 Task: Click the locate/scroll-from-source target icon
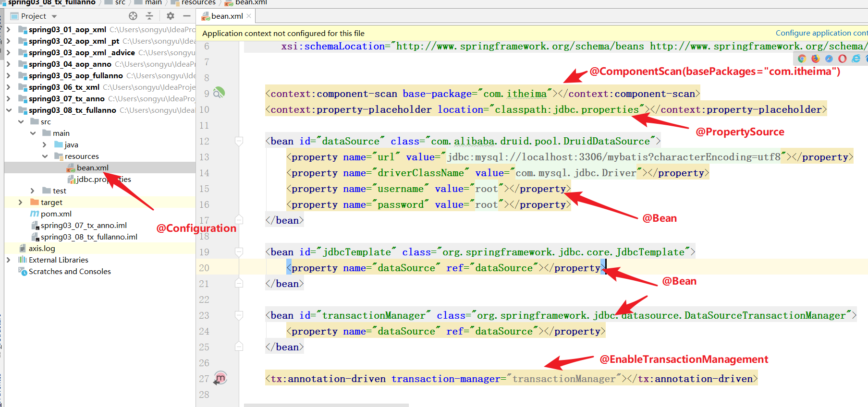133,16
